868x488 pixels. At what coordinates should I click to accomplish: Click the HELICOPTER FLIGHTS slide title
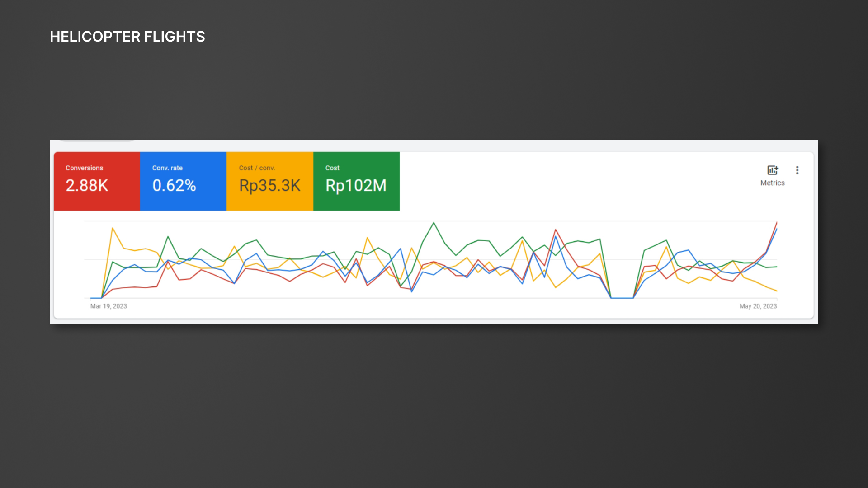127,37
